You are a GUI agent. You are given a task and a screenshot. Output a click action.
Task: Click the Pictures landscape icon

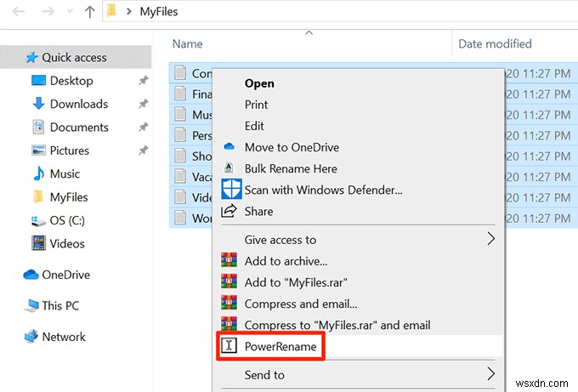(39, 151)
